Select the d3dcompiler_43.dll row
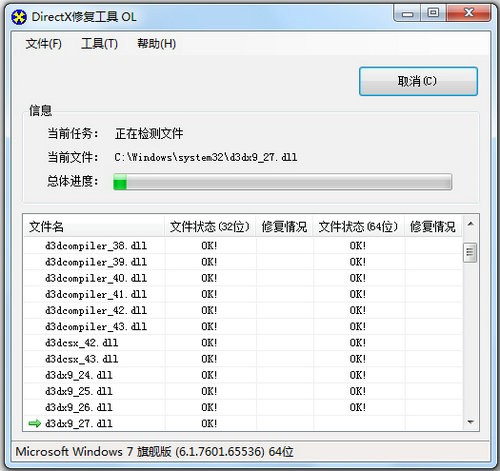Screen dimensions: 500x471 243,327
